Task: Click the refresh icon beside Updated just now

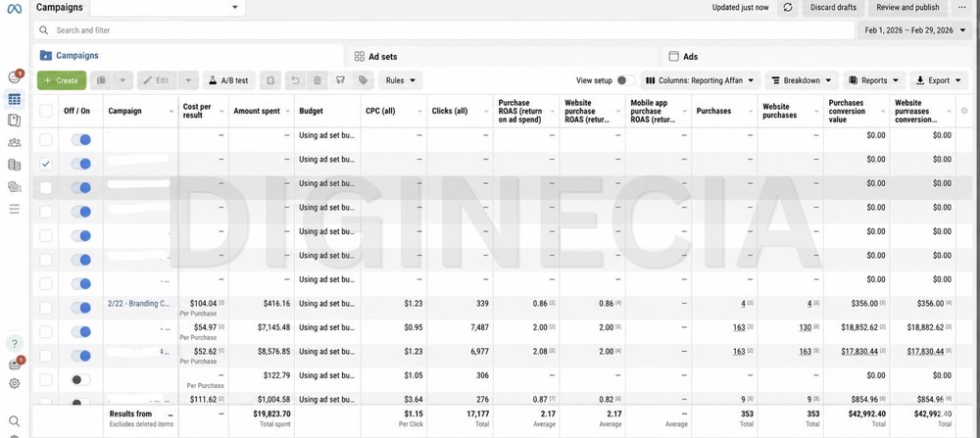Action: tap(788, 8)
